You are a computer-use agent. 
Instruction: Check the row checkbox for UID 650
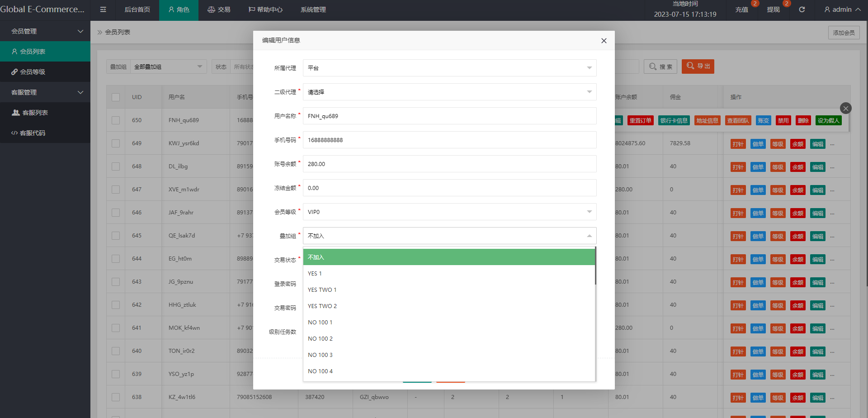(116, 120)
